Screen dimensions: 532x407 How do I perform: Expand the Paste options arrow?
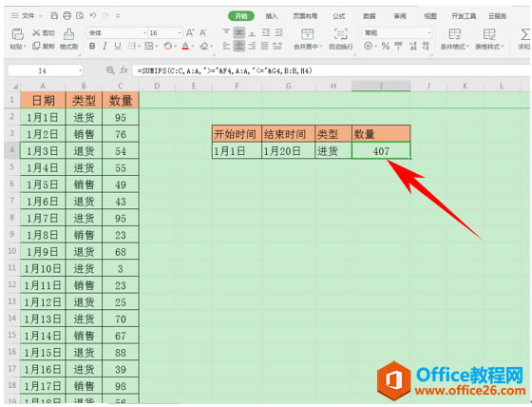click(x=25, y=47)
